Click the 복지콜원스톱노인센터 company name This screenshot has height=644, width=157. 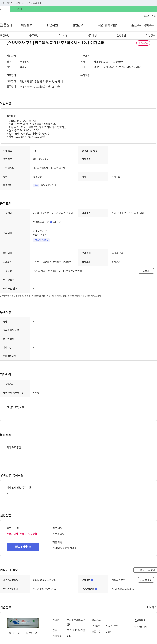click(76, 622)
